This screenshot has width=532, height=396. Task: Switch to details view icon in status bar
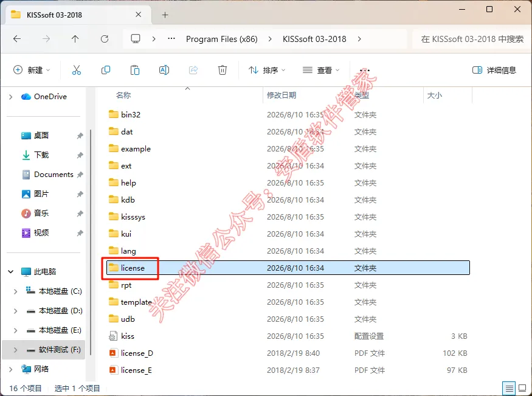tap(509, 388)
